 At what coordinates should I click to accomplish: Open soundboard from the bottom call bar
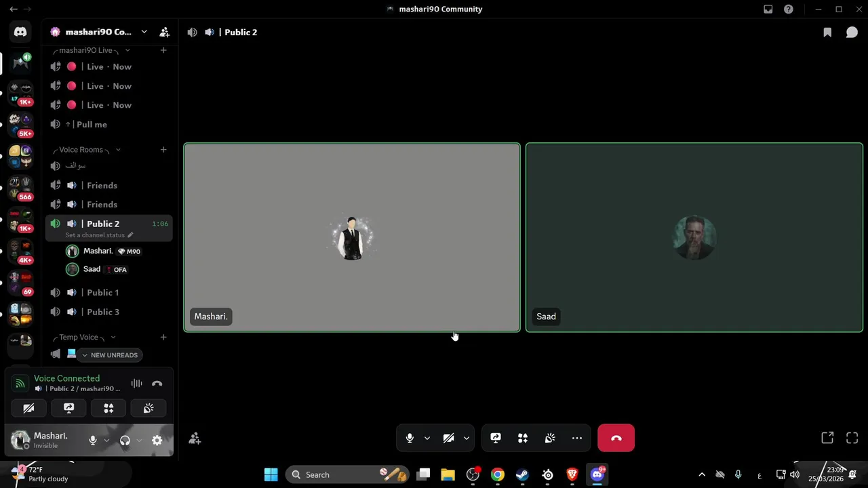550,438
